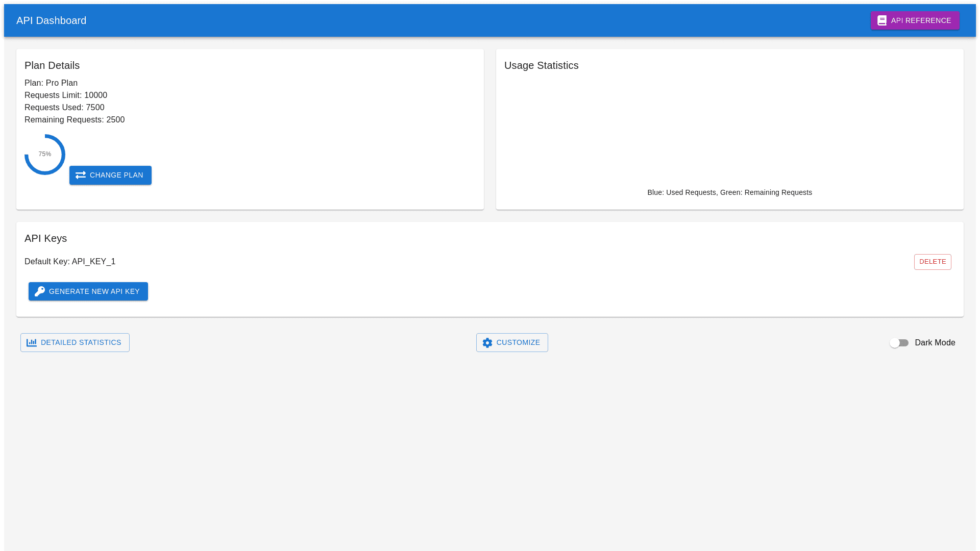980x551 pixels.
Task: Click the book icon in API Reference button
Action: (881, 20)
